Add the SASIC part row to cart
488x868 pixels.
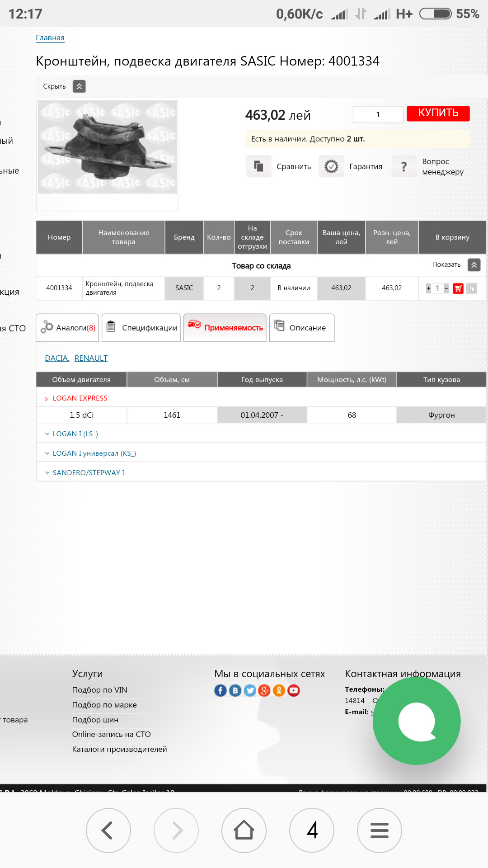(458, 288)
